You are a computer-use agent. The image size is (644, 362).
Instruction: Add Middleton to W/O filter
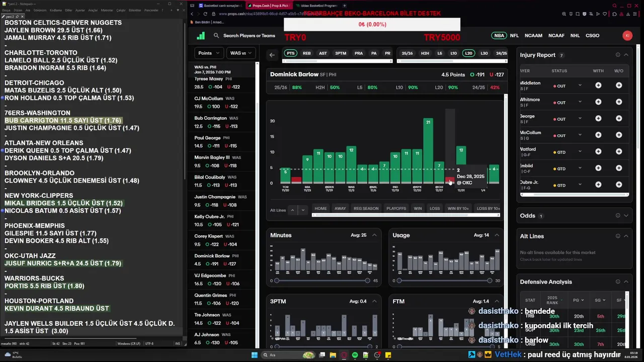pos(619,85)
